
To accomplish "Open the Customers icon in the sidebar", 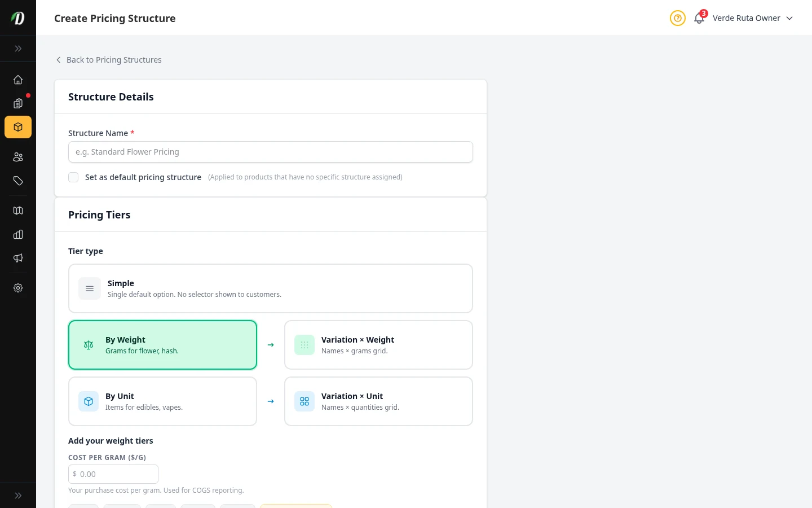I will tap(18, 157).
